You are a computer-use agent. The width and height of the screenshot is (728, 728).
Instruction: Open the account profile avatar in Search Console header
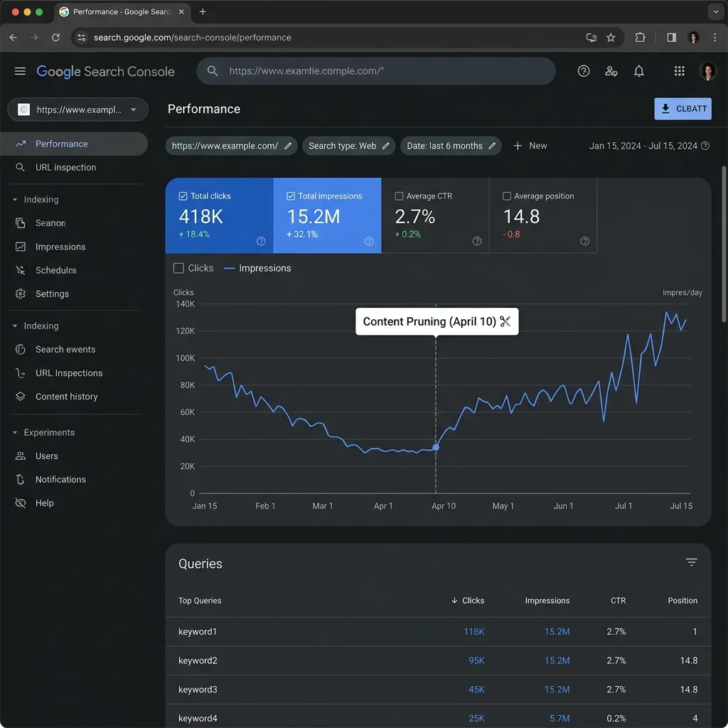tap(707, 71)
